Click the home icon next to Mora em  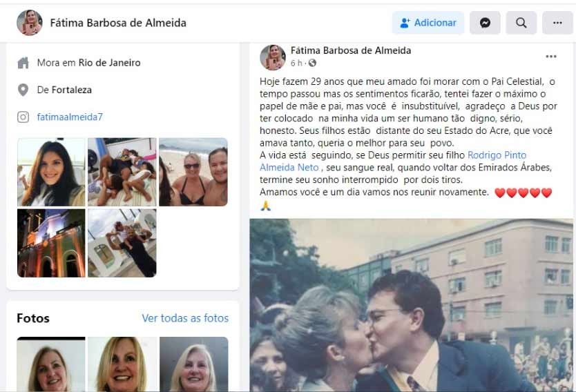23,63
